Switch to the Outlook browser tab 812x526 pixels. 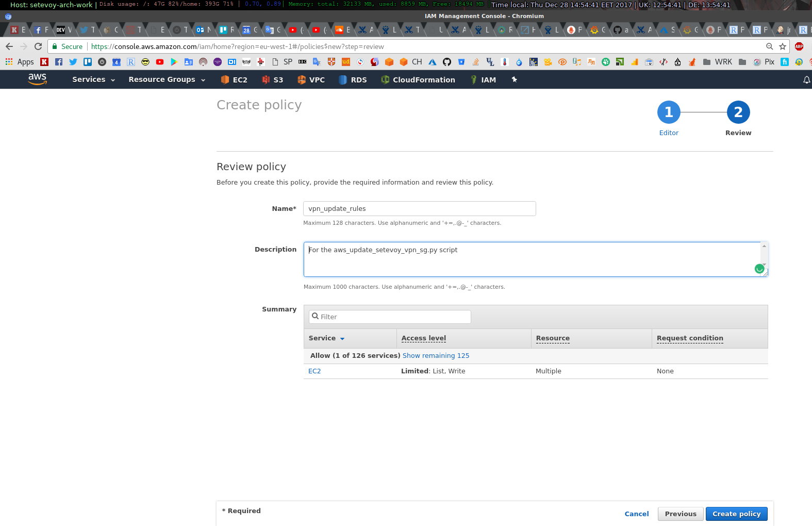point(204,30)
